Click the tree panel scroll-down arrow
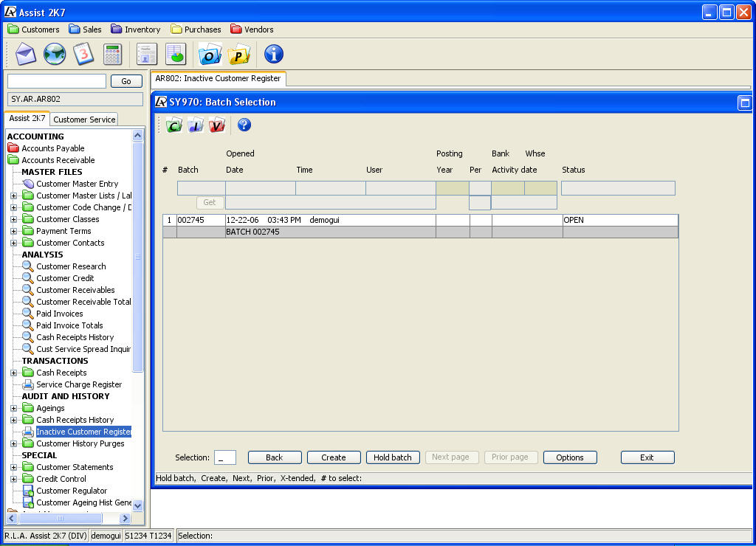Viewport: 756px width, 546px height. point(138,505)
